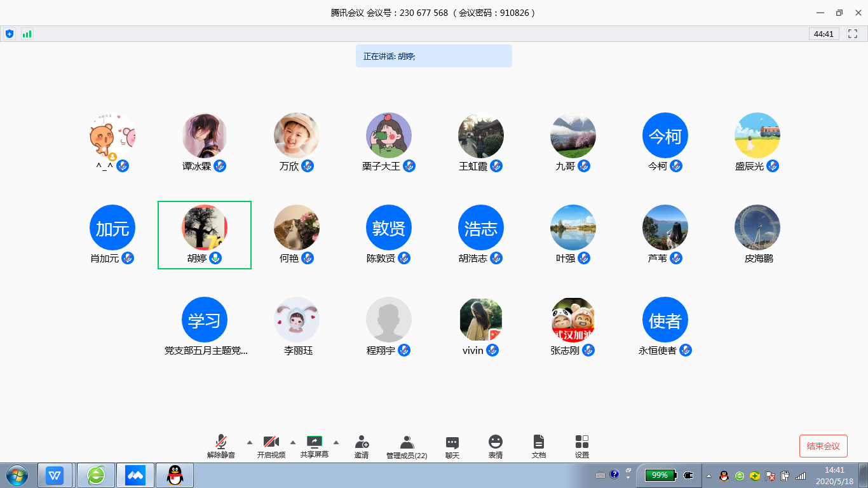The width and height of the screenshot is (868, 488).
Task: Click the QQ penguin taskbar icon
Action: 174,475
